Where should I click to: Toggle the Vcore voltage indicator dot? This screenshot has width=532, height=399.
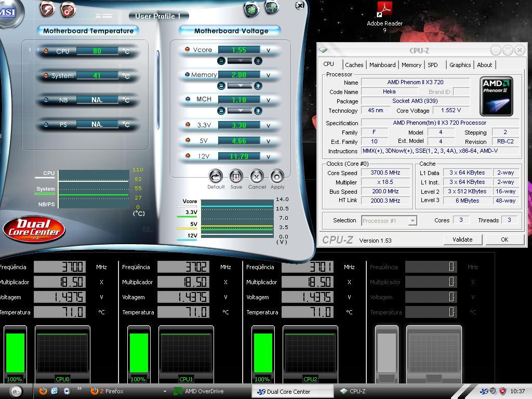point(187,49)
